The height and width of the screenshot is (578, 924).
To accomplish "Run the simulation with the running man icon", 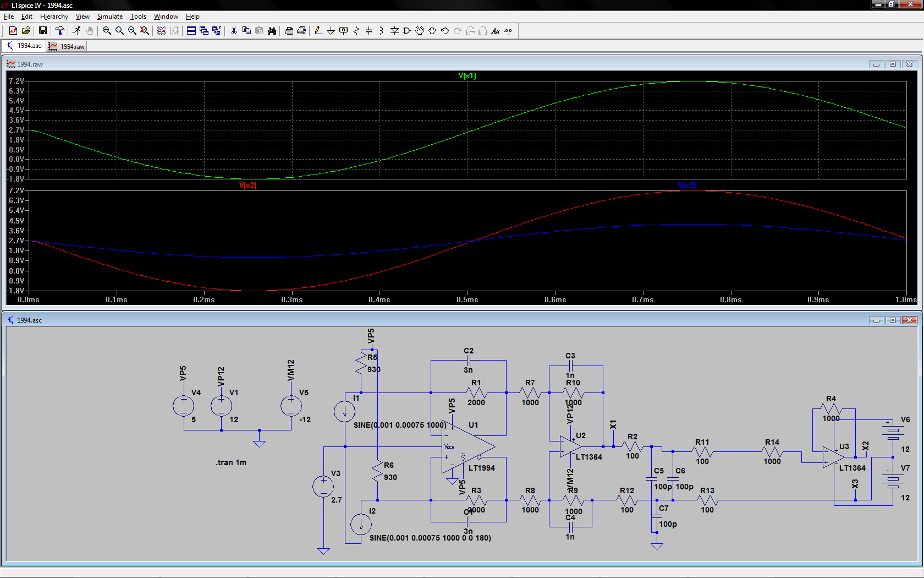I will click(76, 31).
